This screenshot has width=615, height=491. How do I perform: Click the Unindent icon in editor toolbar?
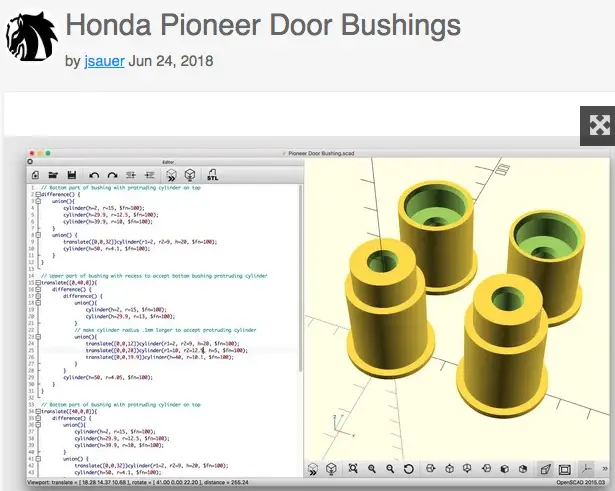point(131,175)
